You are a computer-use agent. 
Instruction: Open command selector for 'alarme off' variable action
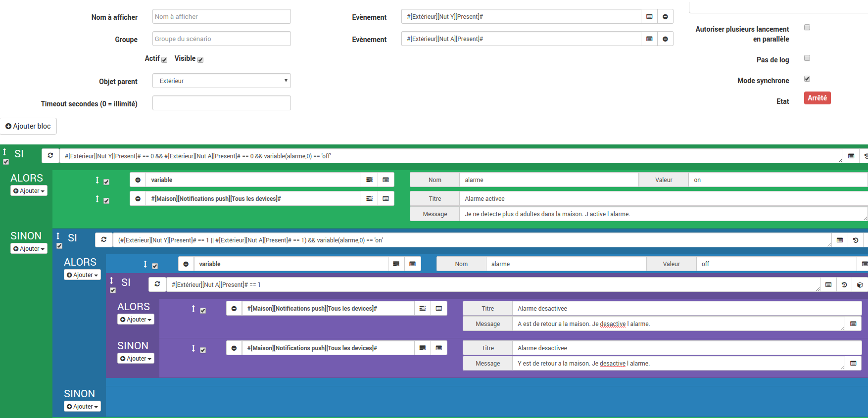point(413,264)
